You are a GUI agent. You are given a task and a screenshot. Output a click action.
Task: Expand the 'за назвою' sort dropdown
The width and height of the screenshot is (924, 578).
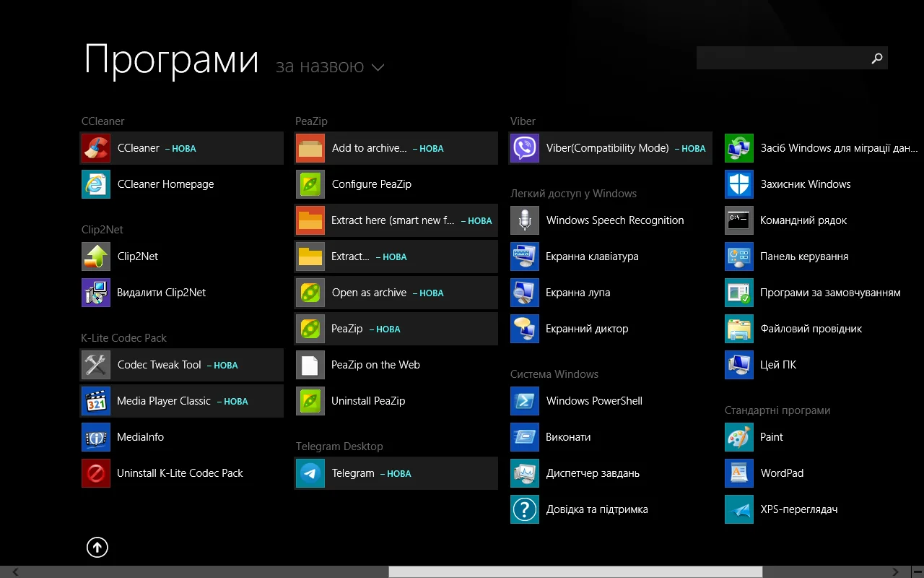[330, 67]
